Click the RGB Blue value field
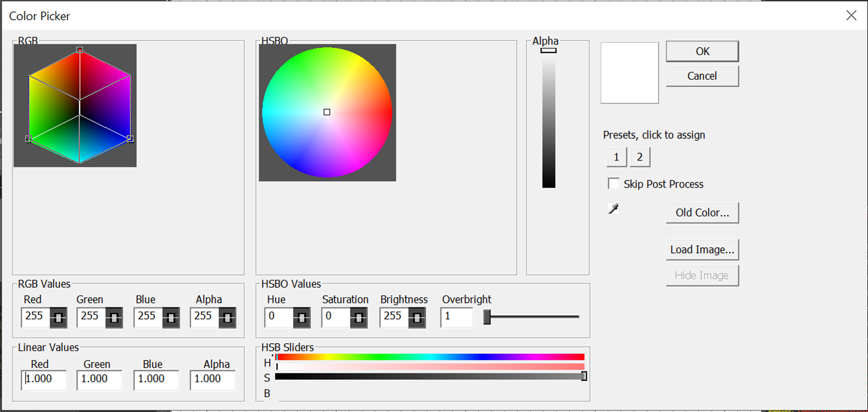This screenshot has width=868, height=412. point(148,318)
